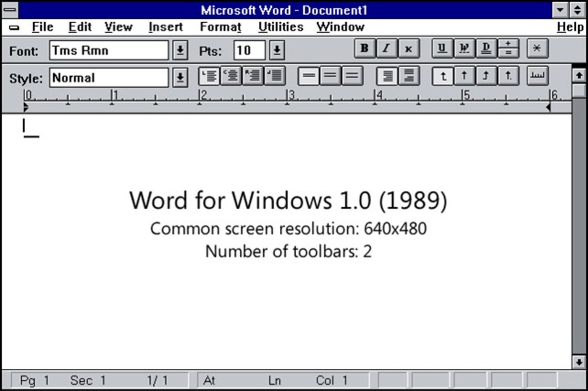Apply subscript with the equals button
This screenshot has height=391, width=588.
(508, 53)
